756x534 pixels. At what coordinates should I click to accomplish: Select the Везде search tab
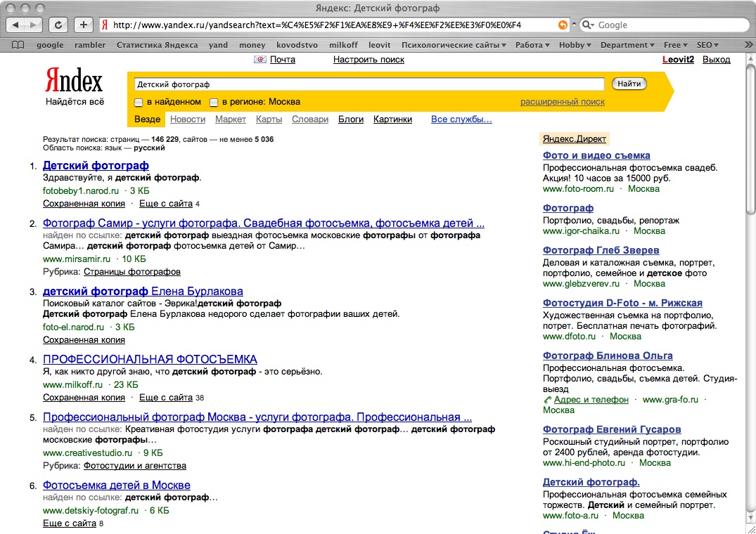click(147, 119)
